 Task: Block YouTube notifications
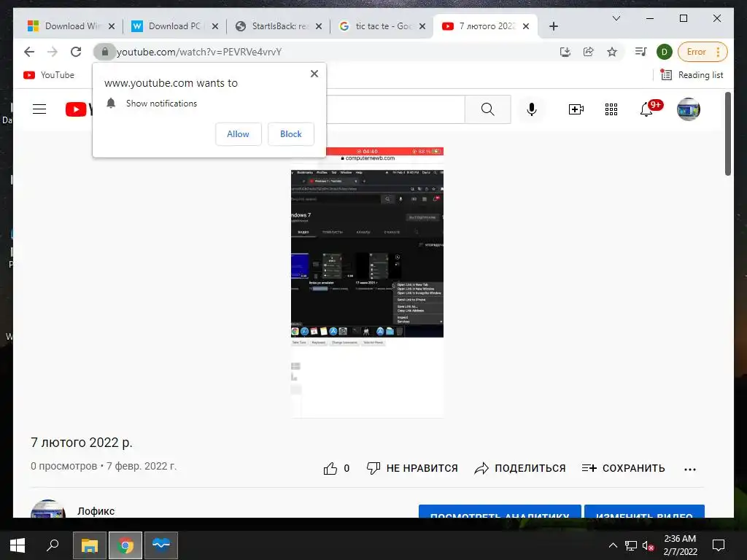tap(290, 134)
